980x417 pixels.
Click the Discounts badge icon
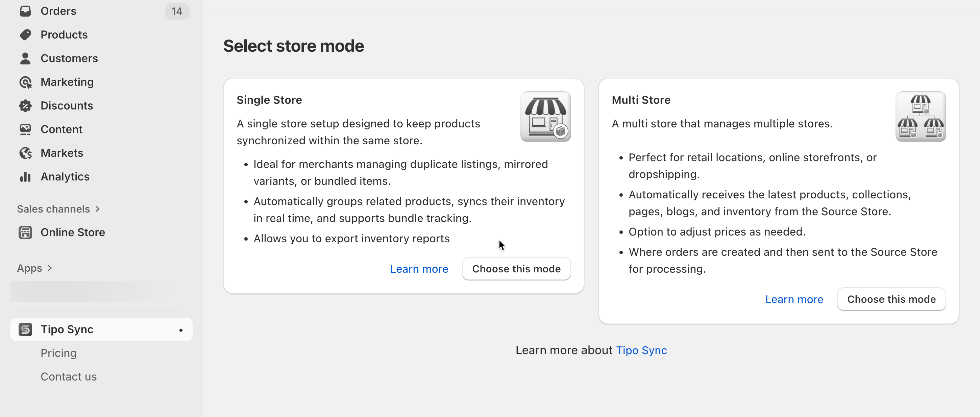click(25, 106)
